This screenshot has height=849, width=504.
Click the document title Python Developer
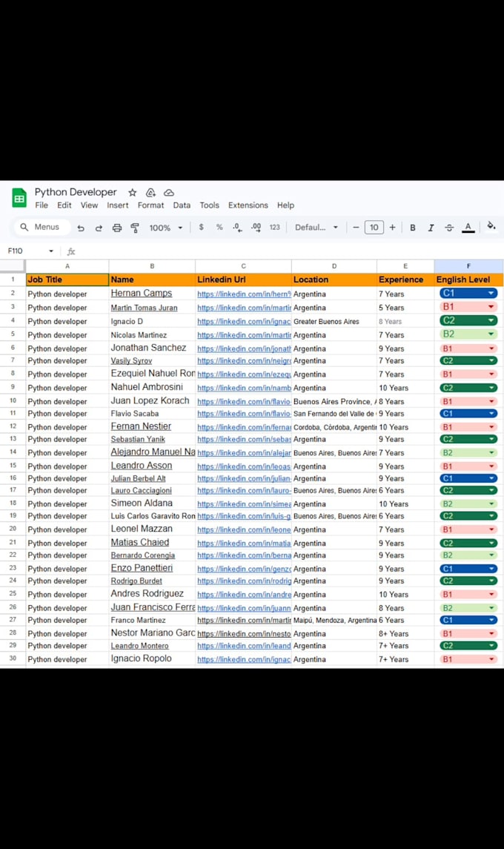[76, 192]
